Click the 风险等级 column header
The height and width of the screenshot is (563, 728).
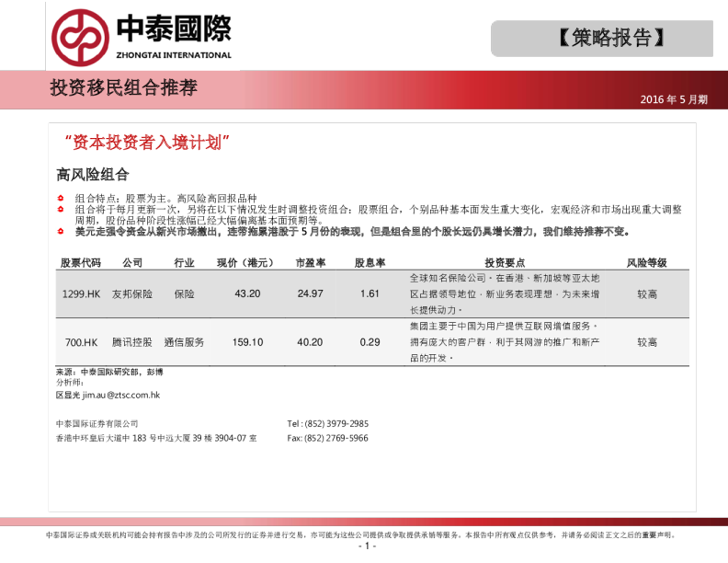pyautogui.click(x=646, y=263)
